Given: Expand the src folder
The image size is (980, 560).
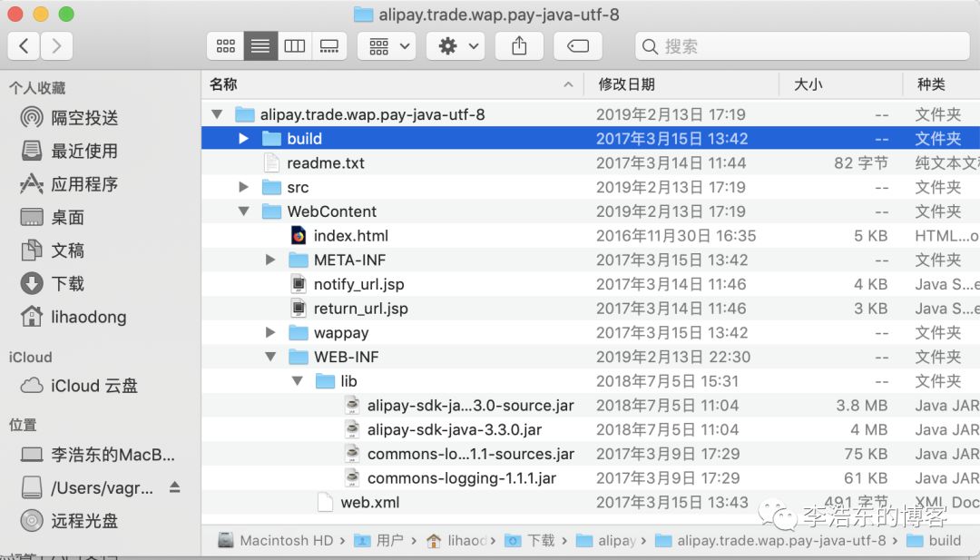Looking at the screenshot, I should pyautogui.click(x=244, y=187).
